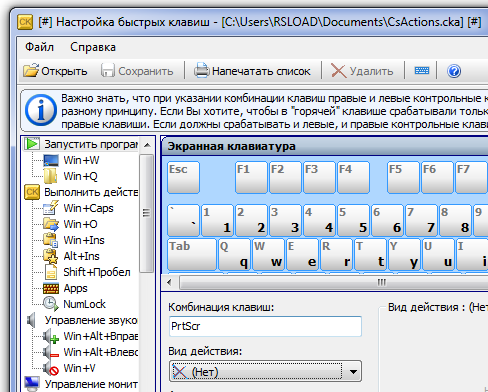Click the W key on on-screen keyboard
Image resolution: width=488 pixels, height=392 pixels.
pyautogui.click(x=268, y=254)
